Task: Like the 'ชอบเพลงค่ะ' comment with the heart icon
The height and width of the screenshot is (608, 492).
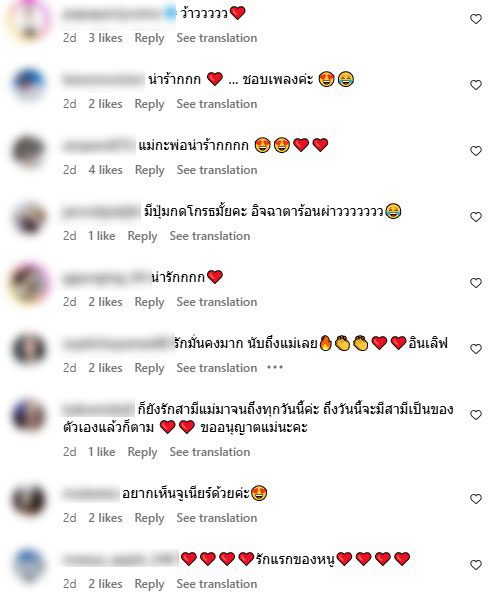Action: point(475,85)
